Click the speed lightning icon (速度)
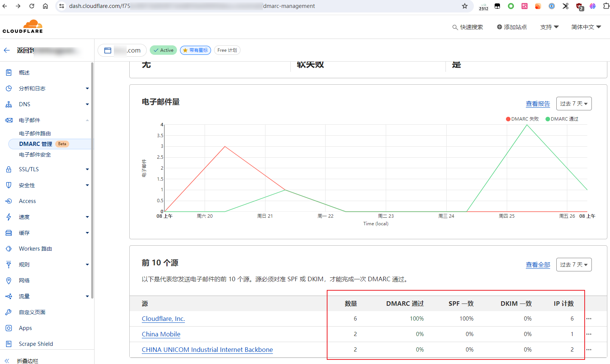610x364 pixels. [x=9, y=217]
